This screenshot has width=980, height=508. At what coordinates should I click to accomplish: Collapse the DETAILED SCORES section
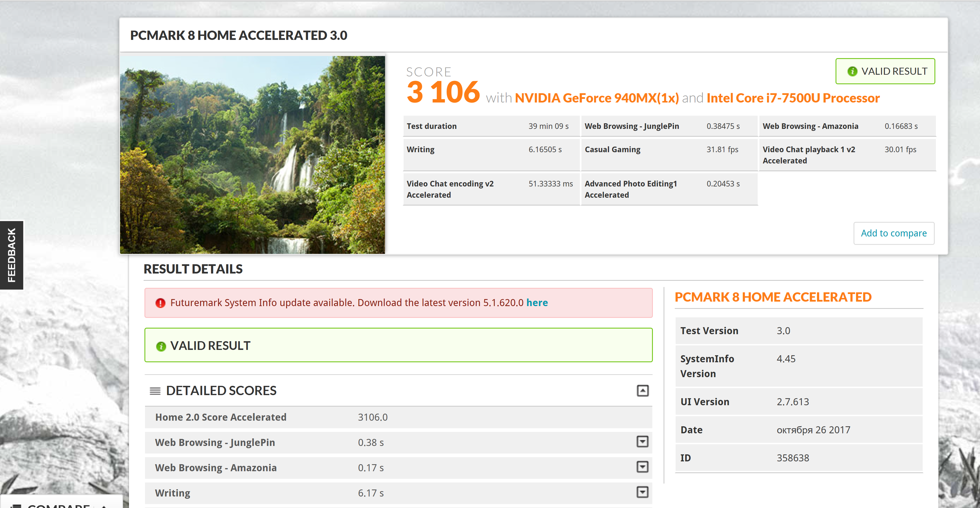click(642, 391)
